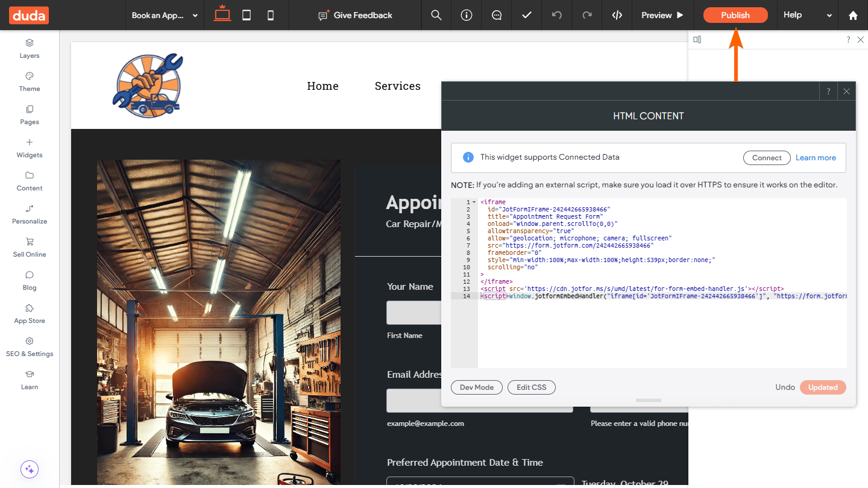This screenshot has height=488, width=868.
Task: Go to dashboard home icon
Action: click(853, 15)
